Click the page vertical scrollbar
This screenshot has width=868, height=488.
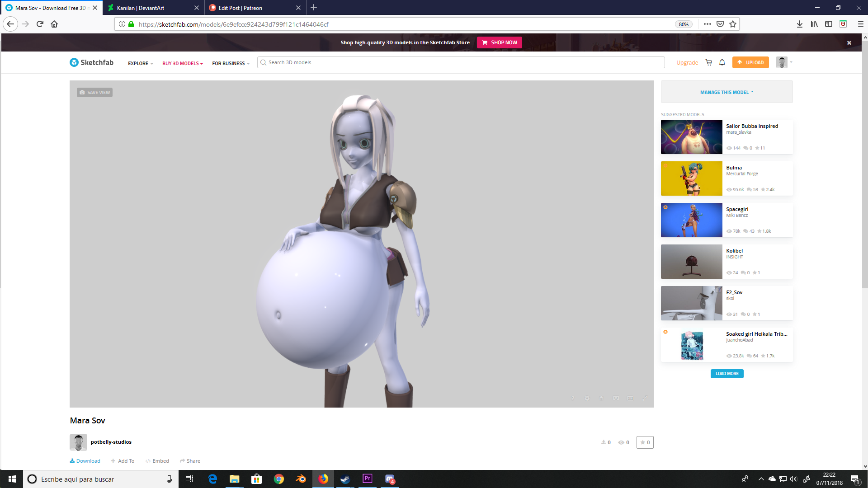click(x=865, y=165)
